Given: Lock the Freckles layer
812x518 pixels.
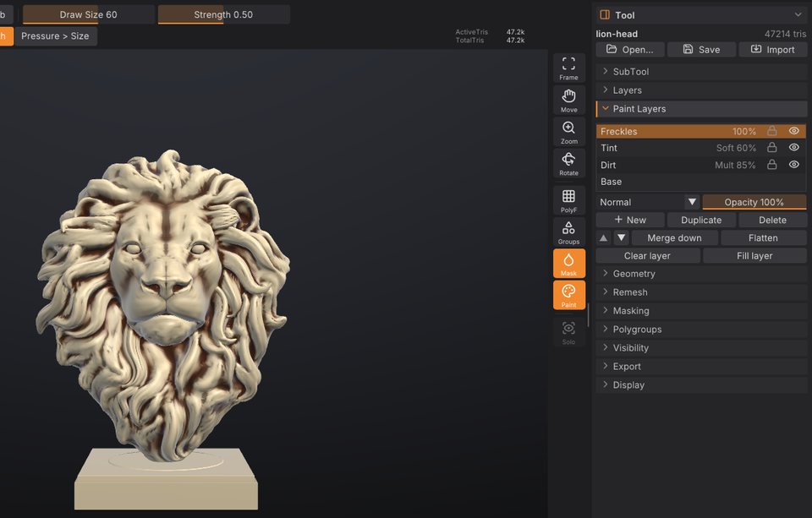Looking at the screenshot, I should 771,131.
